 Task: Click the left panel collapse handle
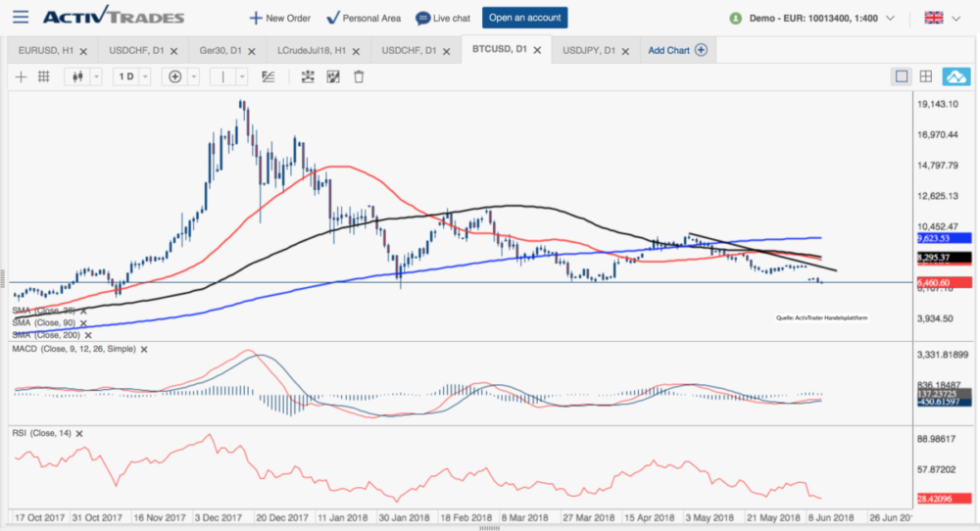[x=3, y=278]
